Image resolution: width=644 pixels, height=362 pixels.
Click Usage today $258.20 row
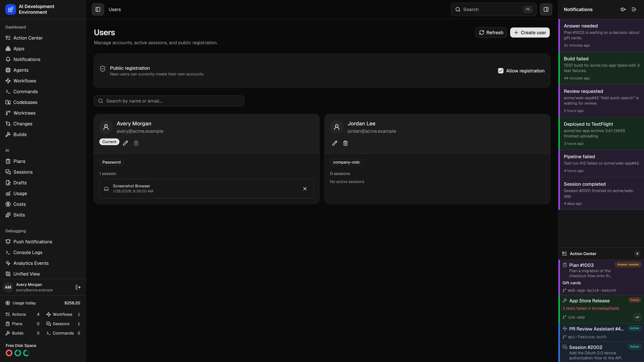coord(43,303)
